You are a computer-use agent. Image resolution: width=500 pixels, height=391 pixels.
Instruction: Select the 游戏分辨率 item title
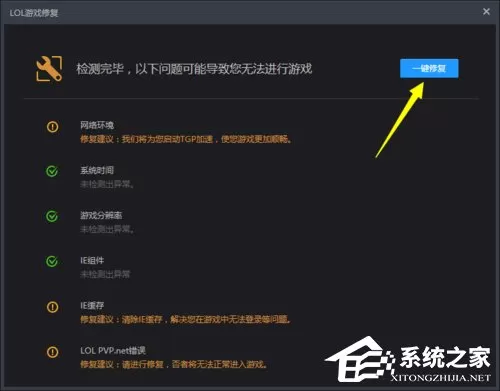tap(101, 215)
